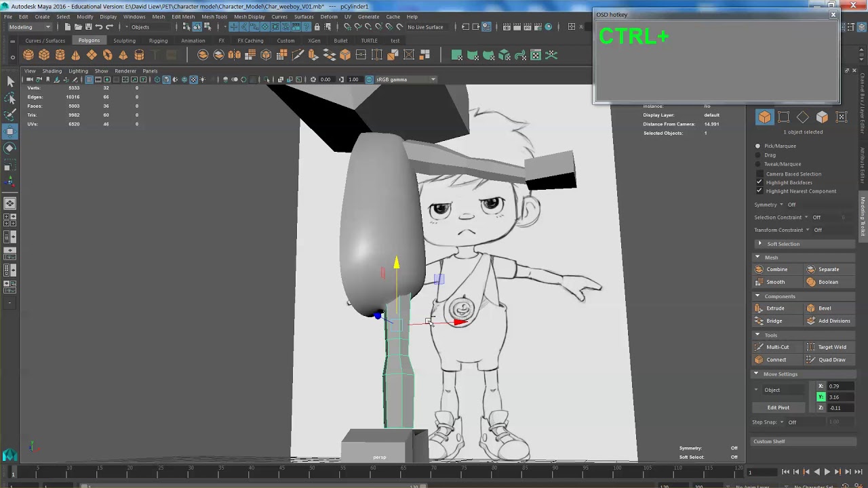Uncheck Highlight Nearest Component
This screenshot has width=868, height=488.
(x=759, y=191)
